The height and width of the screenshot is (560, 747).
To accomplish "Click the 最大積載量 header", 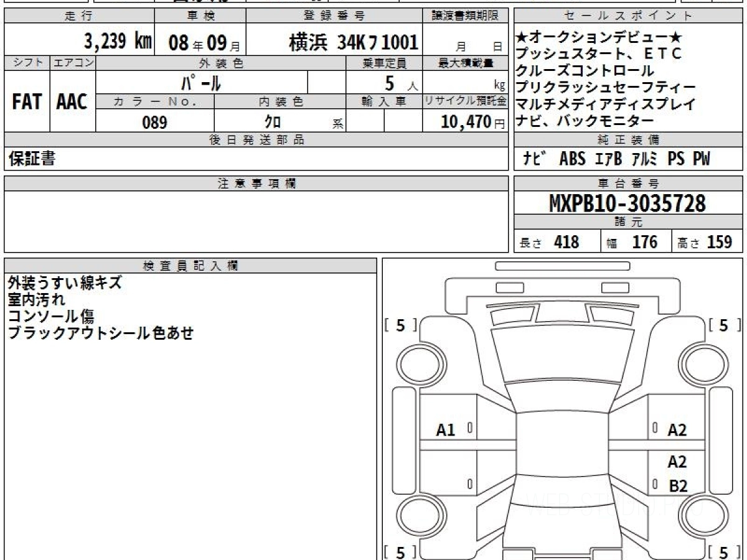I will pos(466,63).
